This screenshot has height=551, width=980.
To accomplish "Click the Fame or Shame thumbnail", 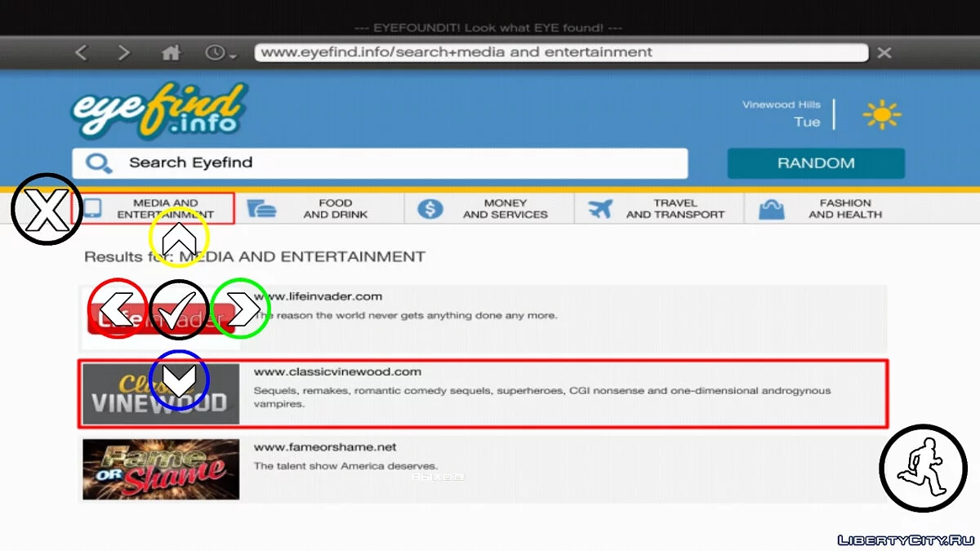I will click(161, 469).
